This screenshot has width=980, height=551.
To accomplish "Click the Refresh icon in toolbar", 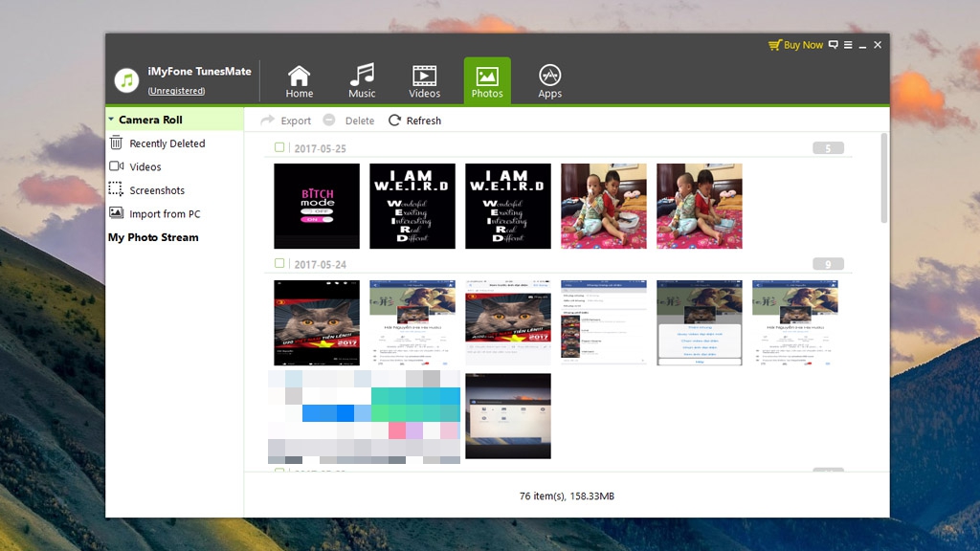I will click(x=394, y=121).
